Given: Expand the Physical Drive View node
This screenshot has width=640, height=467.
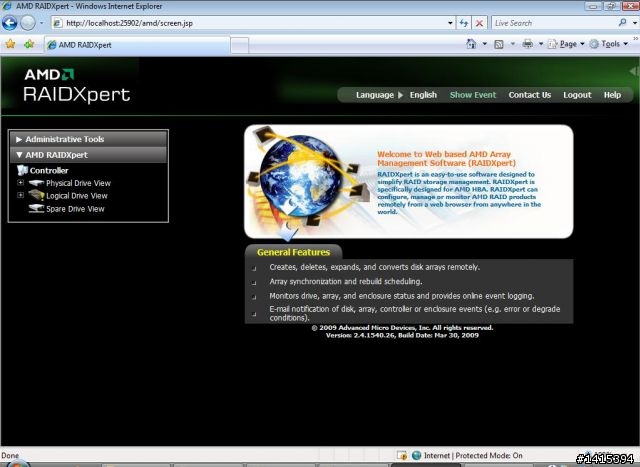Looking at the screenshot, I should click(20, 182).
